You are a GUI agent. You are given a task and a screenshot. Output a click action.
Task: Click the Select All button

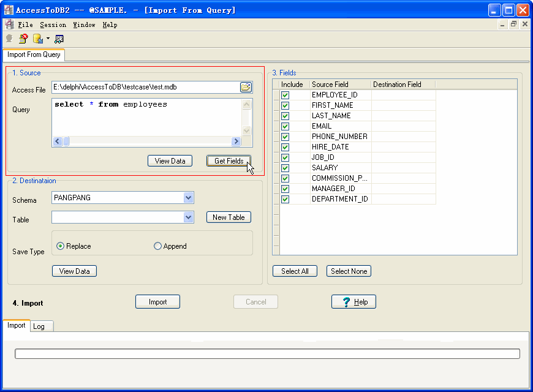point(295,271)
